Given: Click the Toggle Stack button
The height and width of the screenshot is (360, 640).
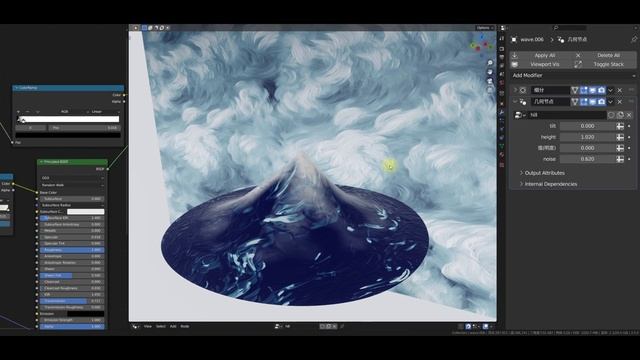Looking at the screenshot, I should point(605,64).
